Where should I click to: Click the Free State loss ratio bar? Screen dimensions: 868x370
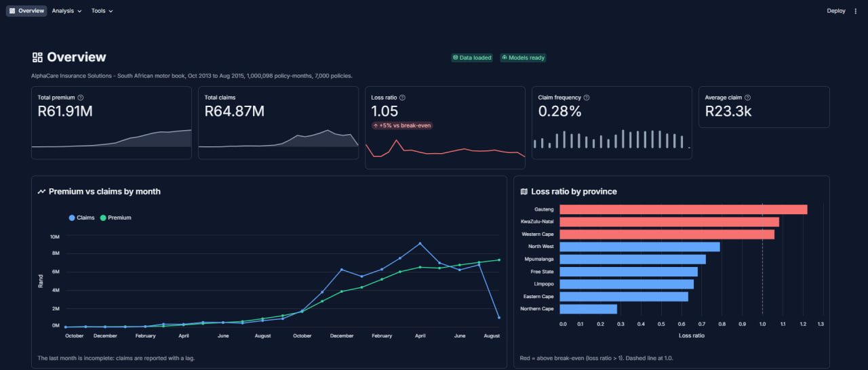pos(629,272)
